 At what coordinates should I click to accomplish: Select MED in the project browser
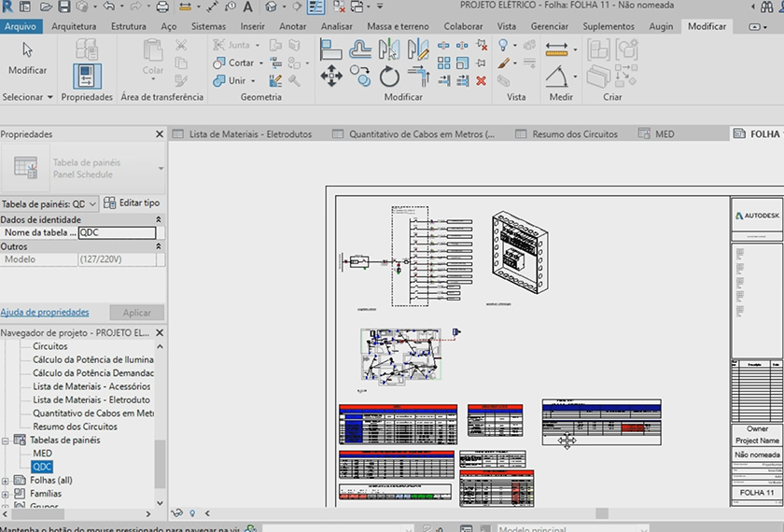tap(42, 454)
